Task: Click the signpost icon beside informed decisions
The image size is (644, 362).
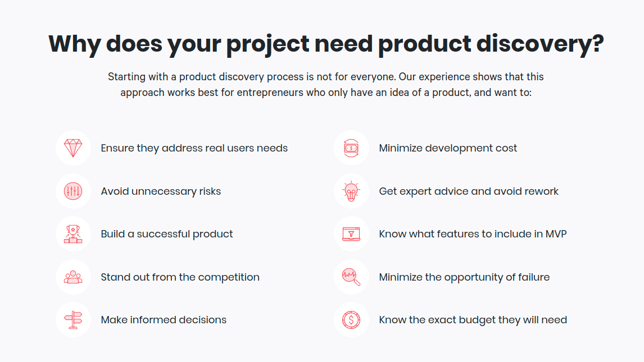Action: tap(73, 320)
